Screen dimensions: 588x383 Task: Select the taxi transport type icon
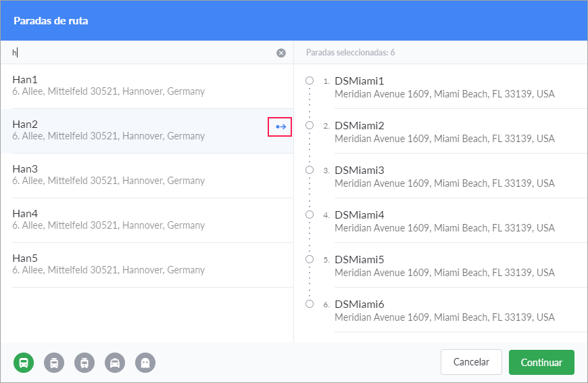pos(115,363)
